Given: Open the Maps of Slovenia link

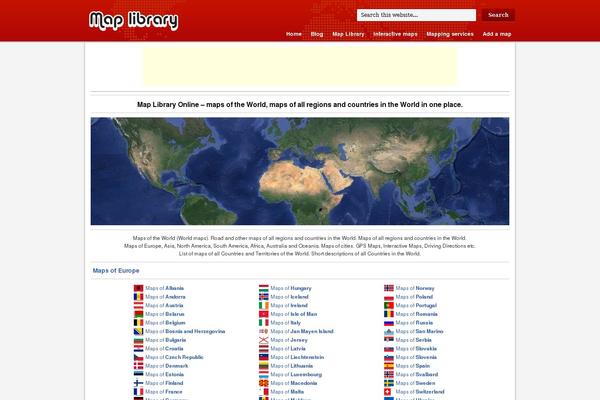Looking at the screenshot, I should click(x=416, y=357).
